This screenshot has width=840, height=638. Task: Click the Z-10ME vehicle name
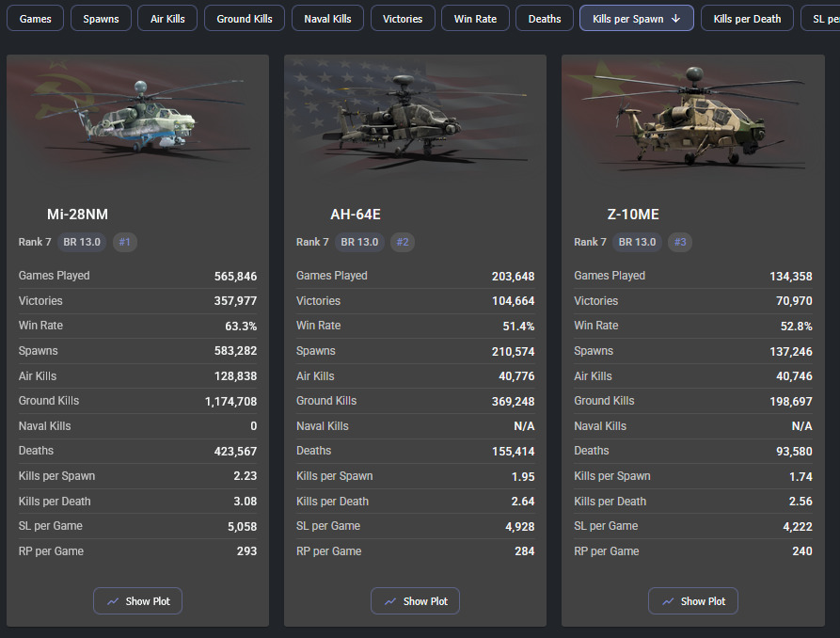click(633, 215)
